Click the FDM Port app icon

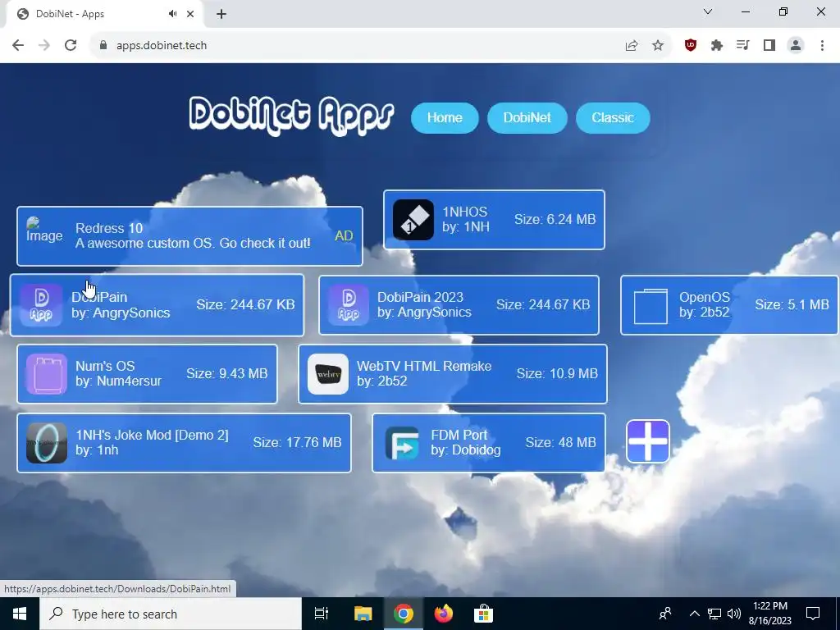[402, 443]
